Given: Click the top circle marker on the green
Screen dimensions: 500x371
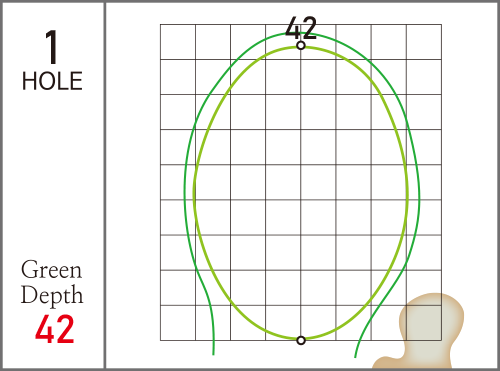Looking at the screenshot, I should pyautogui.click(x=301, y=45).
